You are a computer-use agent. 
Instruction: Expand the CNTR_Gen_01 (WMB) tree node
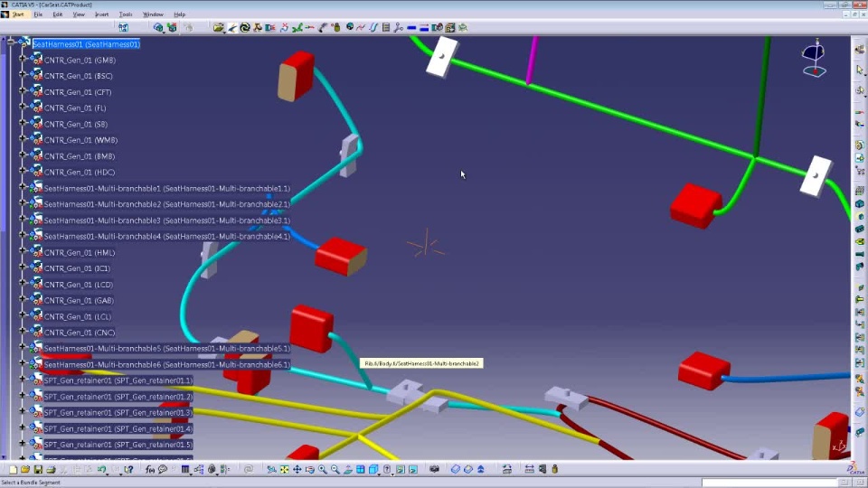23,138
